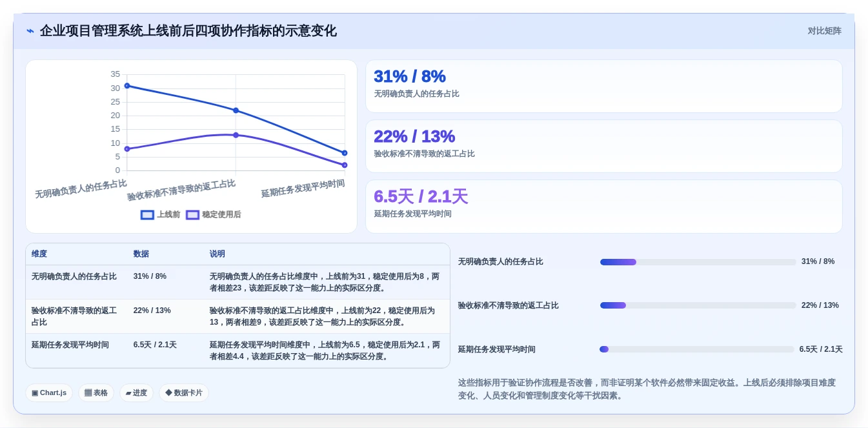Click the table description mentioning 两者相差23
This screenshot has height=428, width=868.
coord(325,282)
